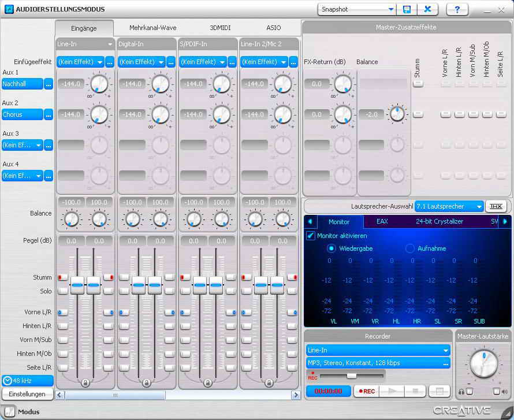Toggle Line-In left channel Solo button
Image resolution: width=514 pixels, height=420 pixels.
coord(62,291)
